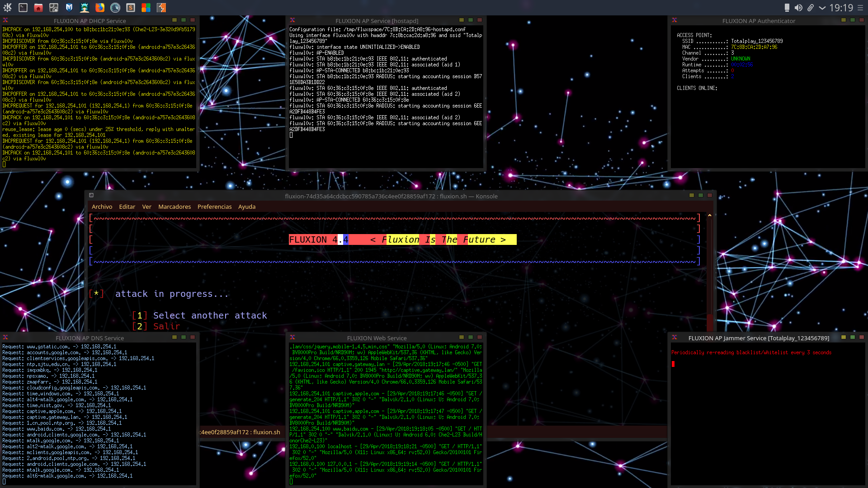This screenshot has height=488, width=868.
Task: Click the Konsole vertical scrollbar handle
Action: (x=710, y=322)
